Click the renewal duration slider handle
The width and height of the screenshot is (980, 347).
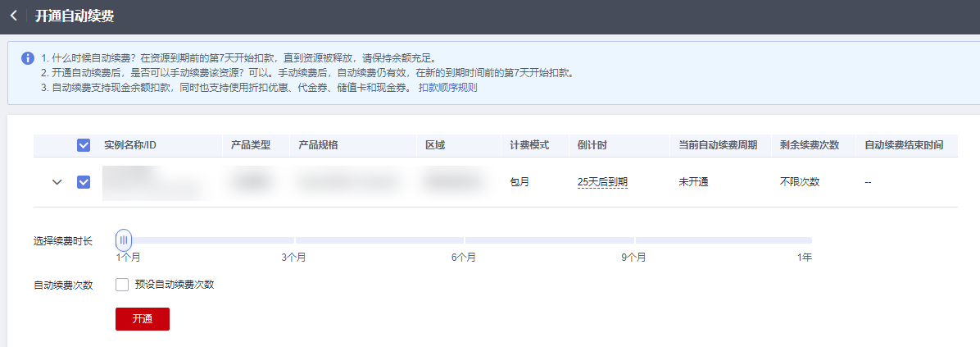coord(124,240)
